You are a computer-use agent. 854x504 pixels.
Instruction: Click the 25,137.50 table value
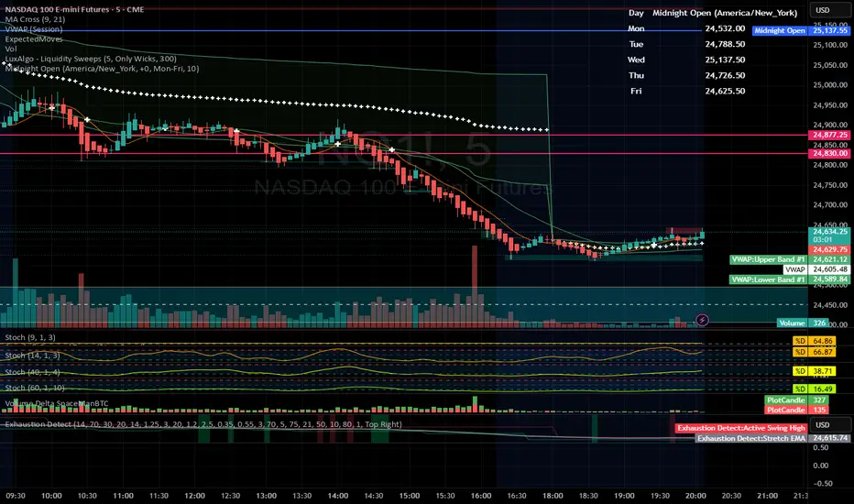coord(725,60)
